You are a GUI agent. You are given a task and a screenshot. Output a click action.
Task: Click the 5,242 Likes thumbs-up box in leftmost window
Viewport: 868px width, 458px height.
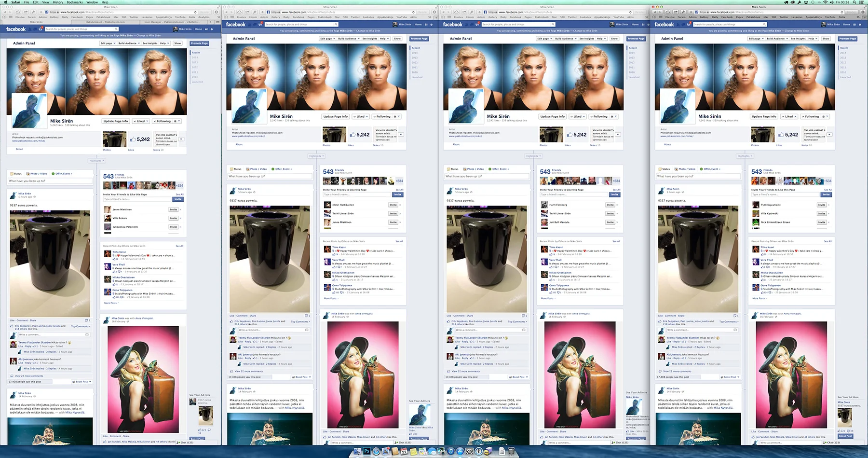point(140,139)
